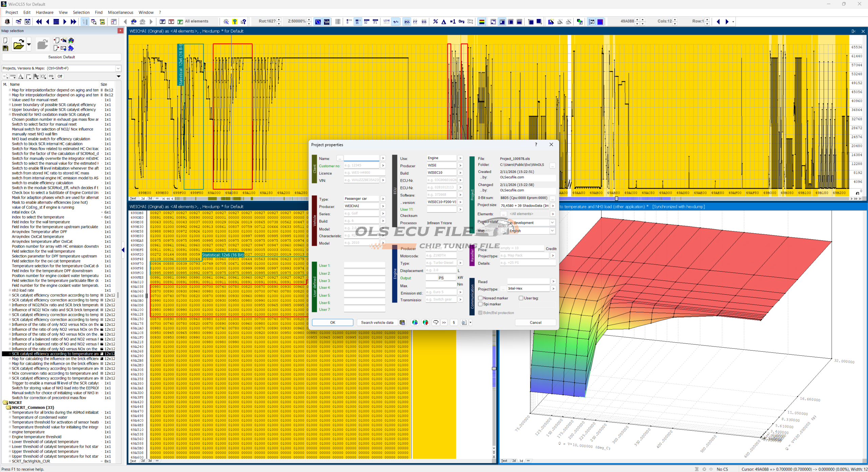Click the open folder icon in Map selection
Image resolution: width=868 pixels, height=472 pixels.
pyautogui.click(x=18, y=44)
